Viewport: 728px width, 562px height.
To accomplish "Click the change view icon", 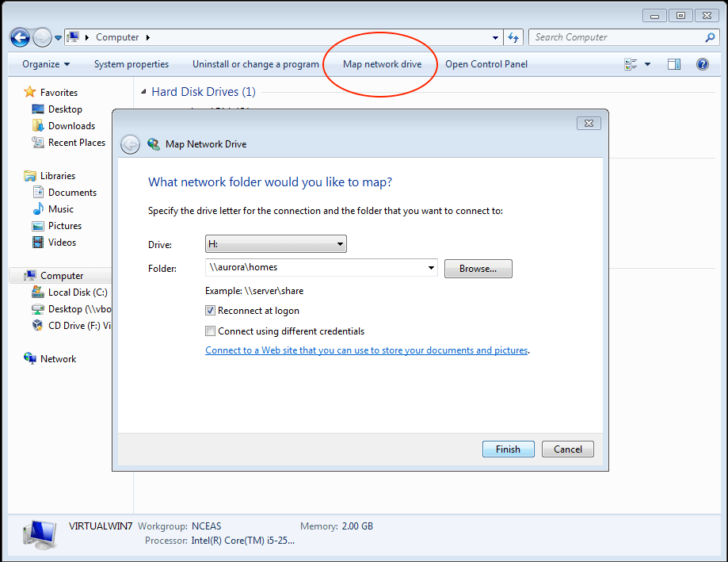I will (x=631, y=64).
